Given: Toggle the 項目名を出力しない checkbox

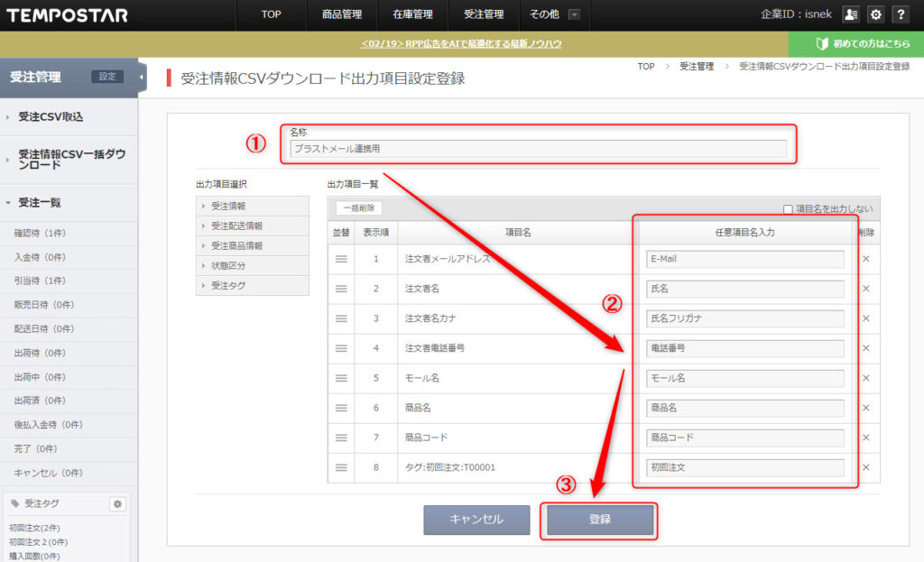Looking at the screenshot, I should click(788, 209).
